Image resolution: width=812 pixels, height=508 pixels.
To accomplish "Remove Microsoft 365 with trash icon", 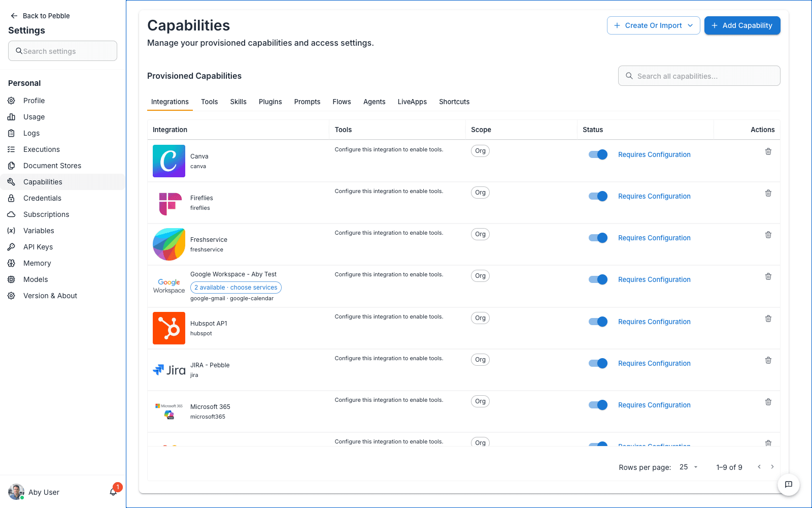I will click(x=768, y=402).
